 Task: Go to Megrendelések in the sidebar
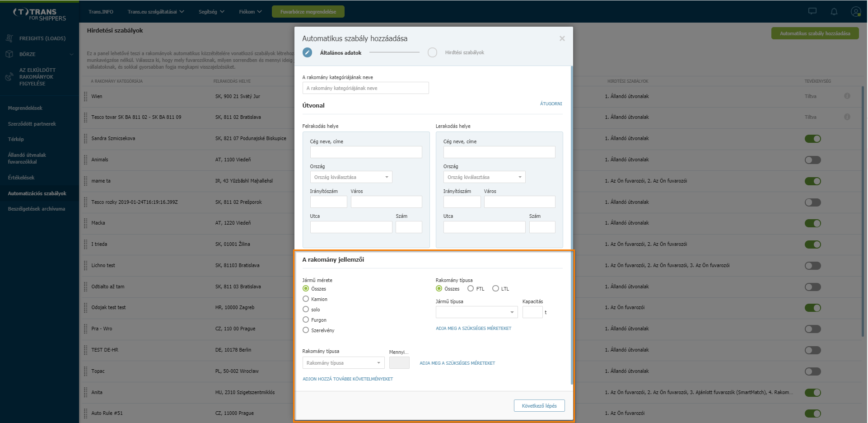(x=25, y=108)
